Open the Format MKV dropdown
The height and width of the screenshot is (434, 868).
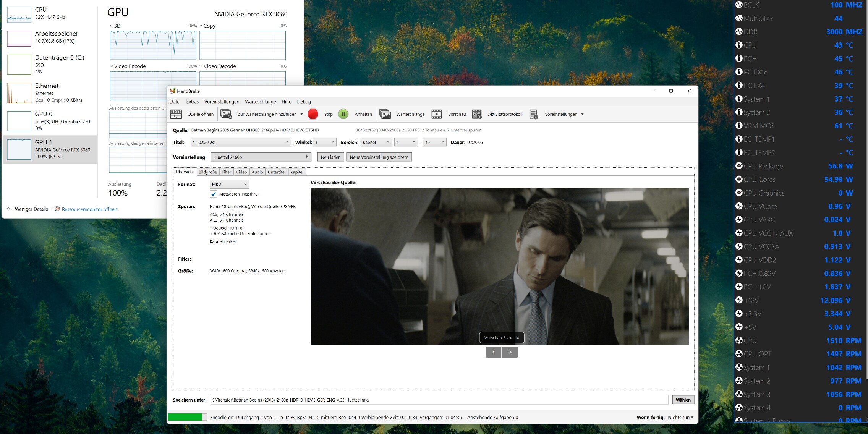pos(229,184)
